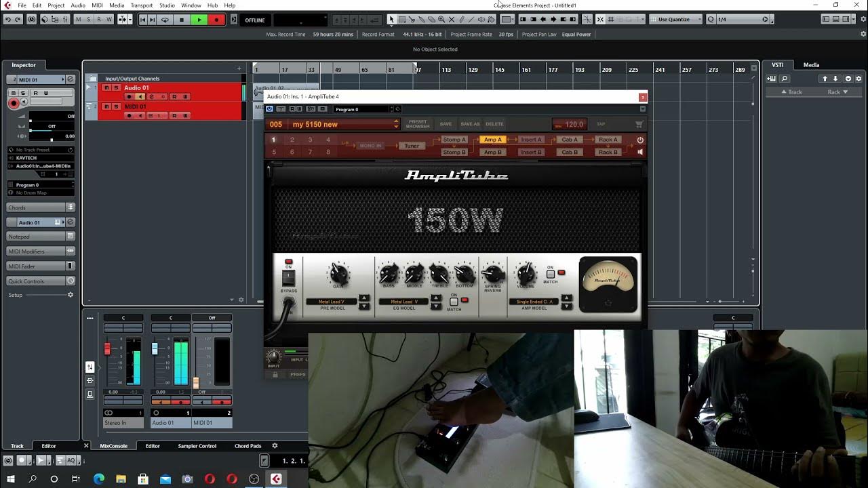Open the Tuner module in AmpliTube
868x488 pixels.
412,146
